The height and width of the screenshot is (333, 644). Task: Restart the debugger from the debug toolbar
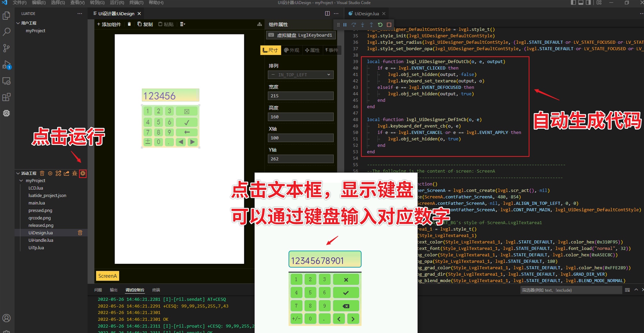pos(380,25)
